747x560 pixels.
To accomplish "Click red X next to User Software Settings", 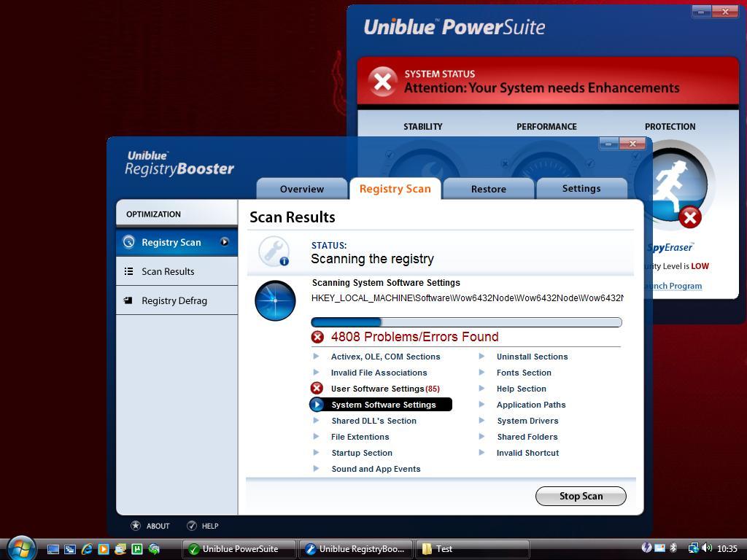I will coord(317,388).
